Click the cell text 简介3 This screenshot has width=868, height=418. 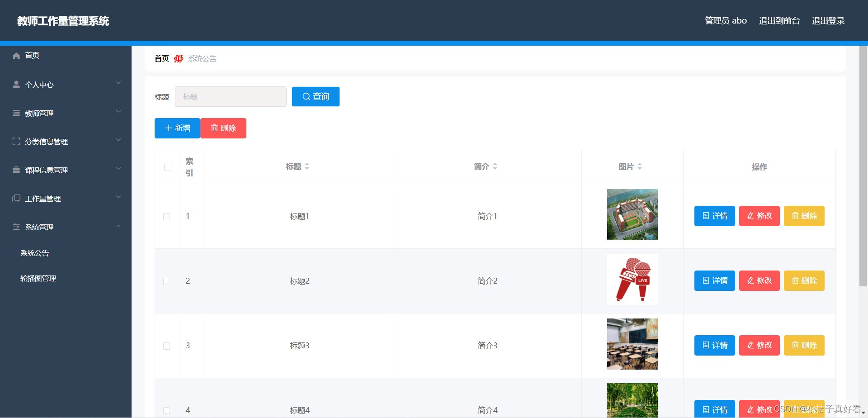487,346
